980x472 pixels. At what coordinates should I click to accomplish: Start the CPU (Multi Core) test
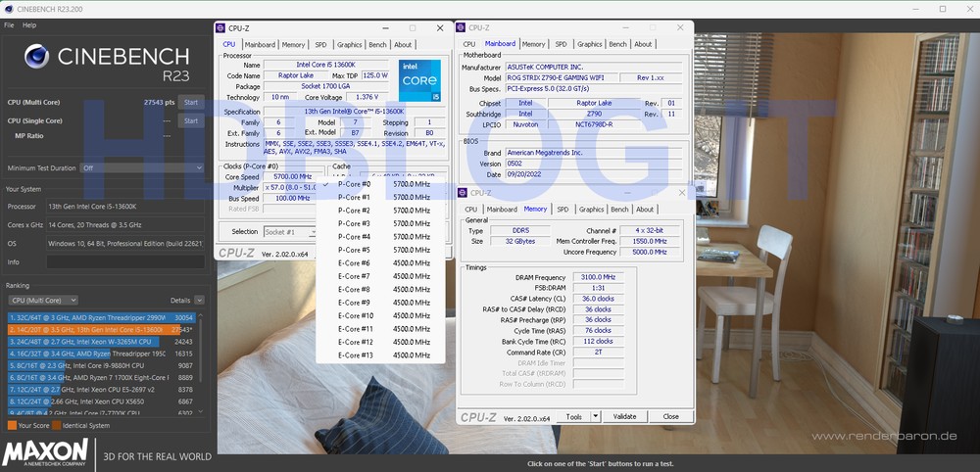[x=191, y=102]
